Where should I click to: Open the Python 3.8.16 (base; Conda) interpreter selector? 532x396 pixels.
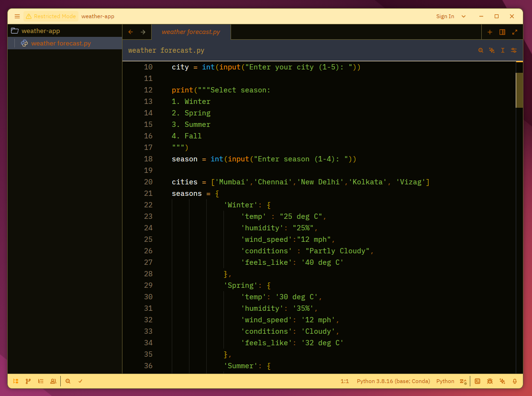[393, 381]
